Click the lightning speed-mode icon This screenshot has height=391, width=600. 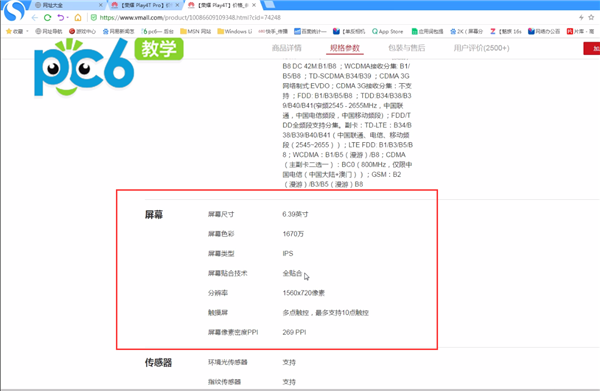(x=581, y=18)
